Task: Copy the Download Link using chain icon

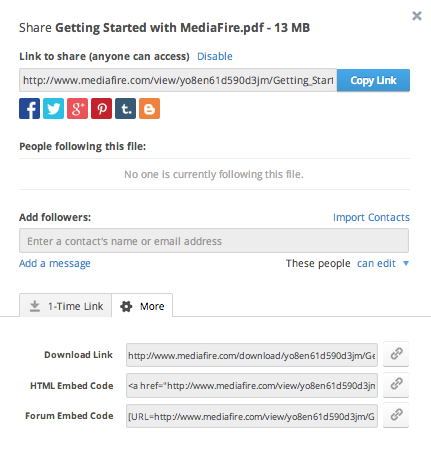Action: point(396,354)
